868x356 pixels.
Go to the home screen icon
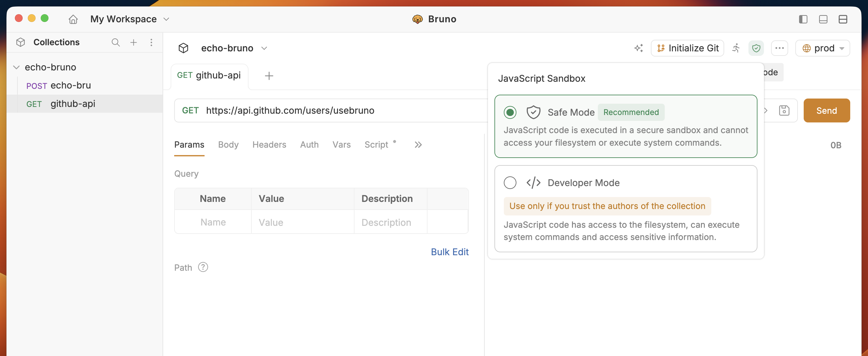pyautogui.click(x=73, y=19)
